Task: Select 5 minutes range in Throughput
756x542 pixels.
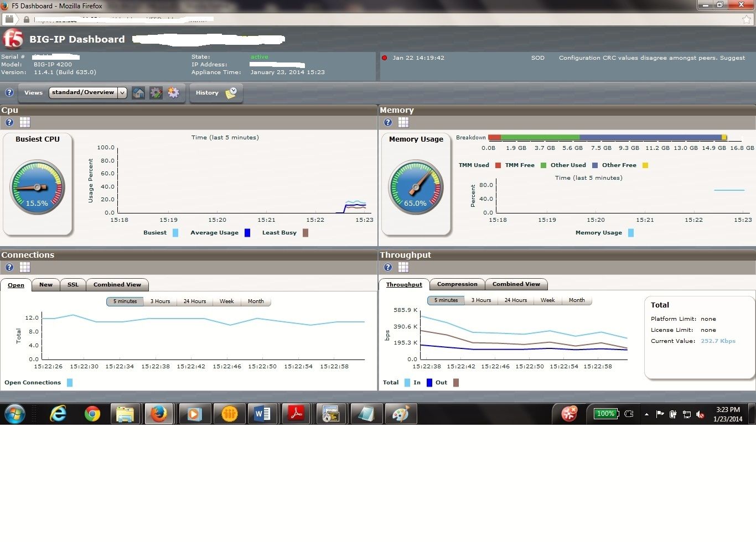Action: click(446, 300)
